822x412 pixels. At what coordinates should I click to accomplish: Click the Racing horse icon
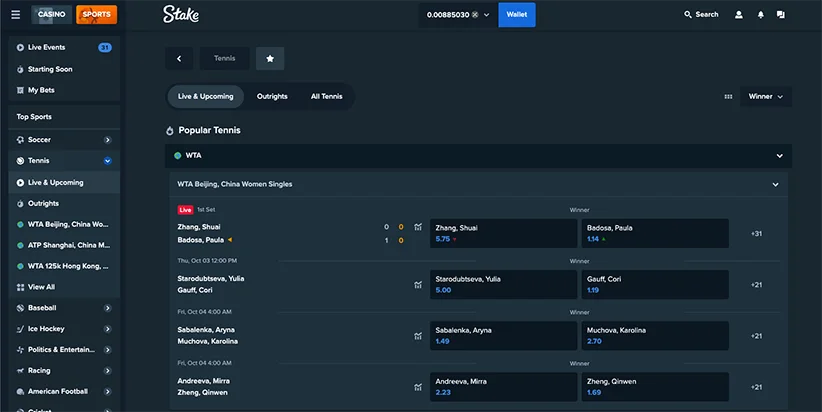pos(20,371)
